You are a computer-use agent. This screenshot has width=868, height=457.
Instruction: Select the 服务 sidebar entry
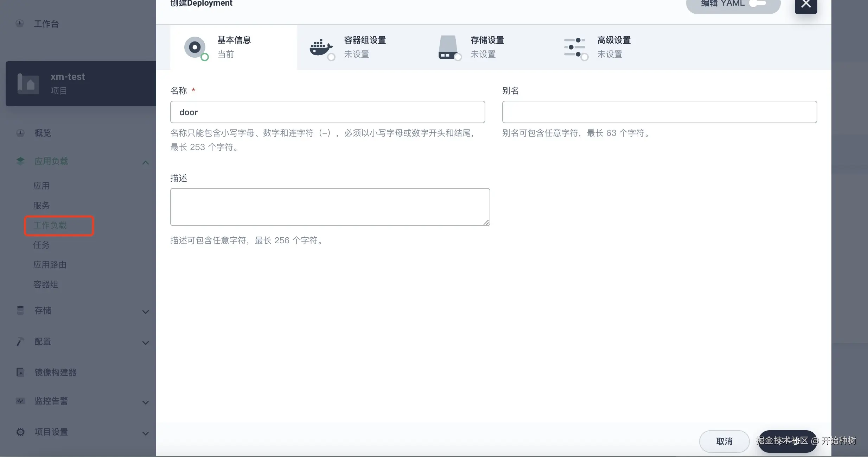[42, 206]
